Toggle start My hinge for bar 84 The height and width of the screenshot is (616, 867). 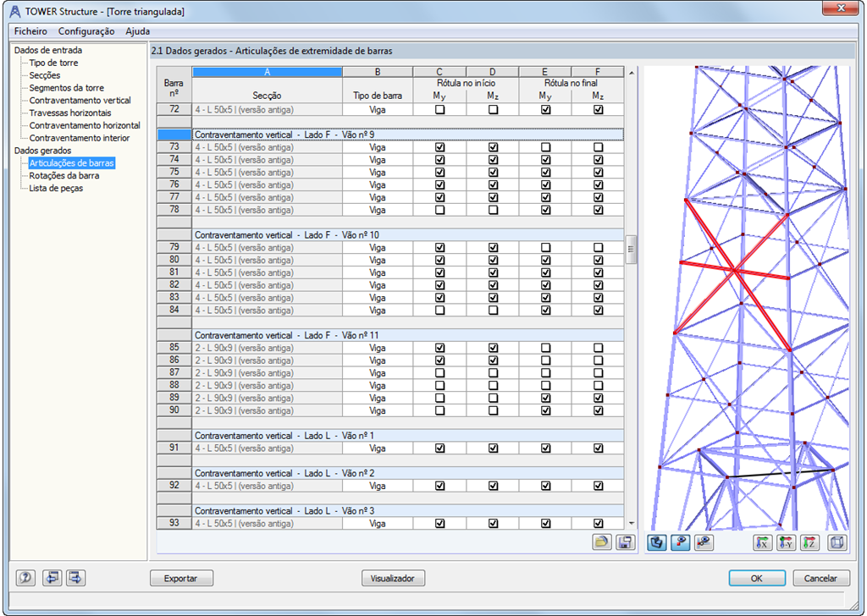(x=439, y=310)
